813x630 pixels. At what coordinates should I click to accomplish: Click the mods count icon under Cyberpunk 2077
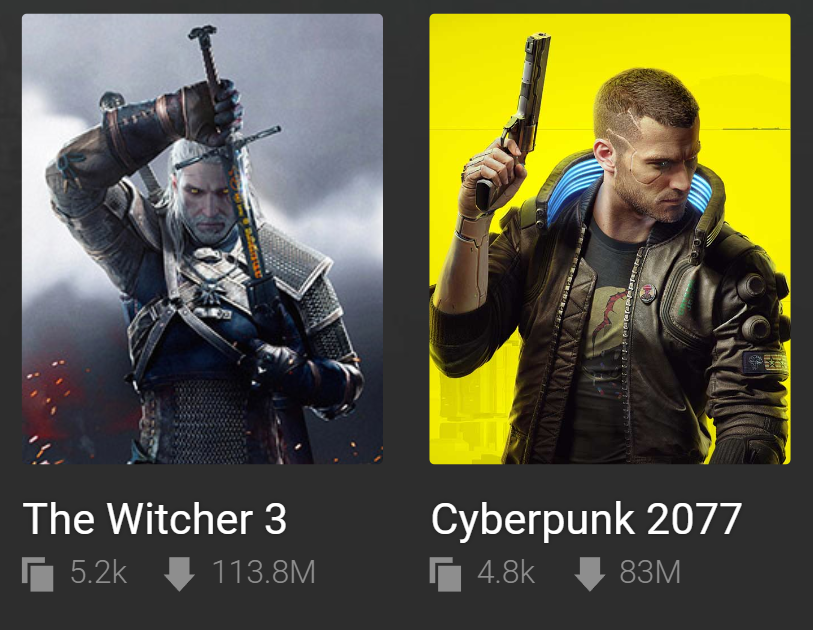pyautogui.click(x=445, y=574)
